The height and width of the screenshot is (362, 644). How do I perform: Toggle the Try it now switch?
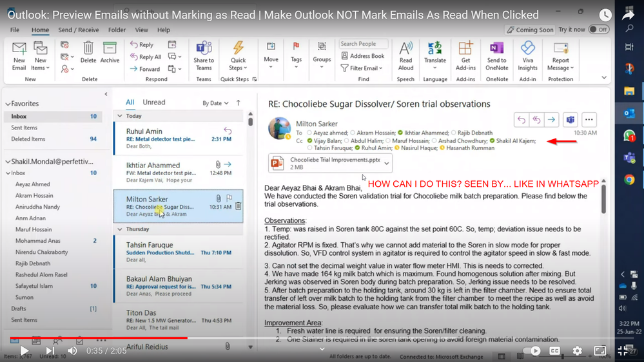tap(599, 30)
